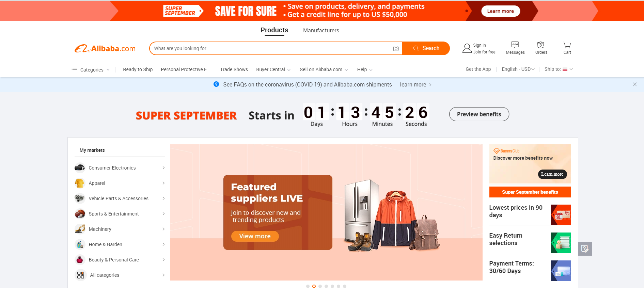Image resolution: width=644 pixels, height=288 pixels.
Task: Click the camera image search icon
Action: pos(396,48)
